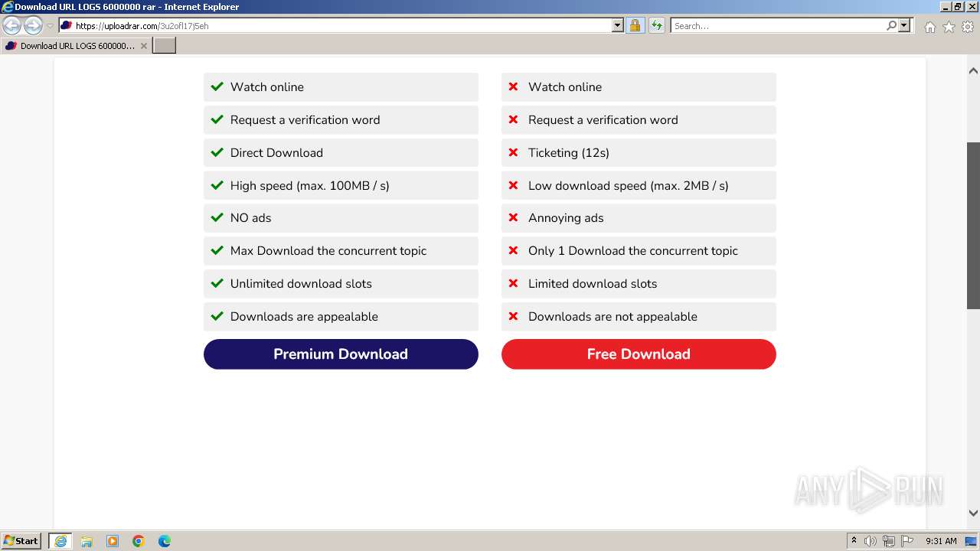Screen dimensions: 980x551
Task: Select the text 'Unlimited download slots'
Action: (x=301, y=283)
